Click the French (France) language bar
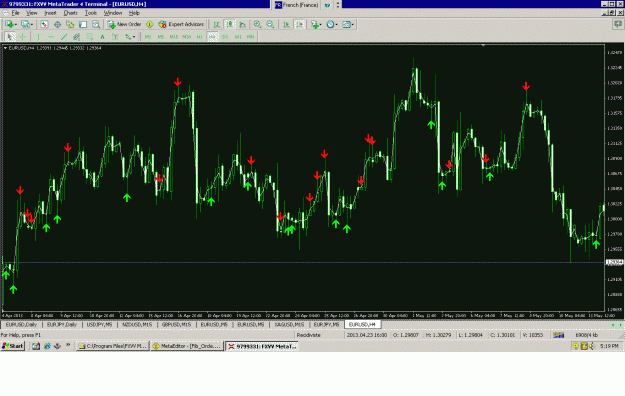Image resolution: width=625 pixels, height=396 pixels. coord(297,5)
